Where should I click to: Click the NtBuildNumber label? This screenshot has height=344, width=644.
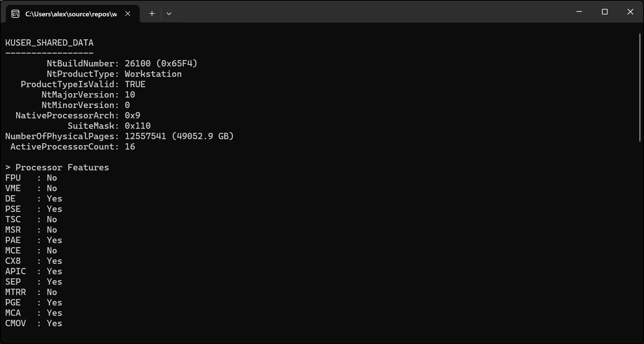pyautogui.click(x=83, y=63)
